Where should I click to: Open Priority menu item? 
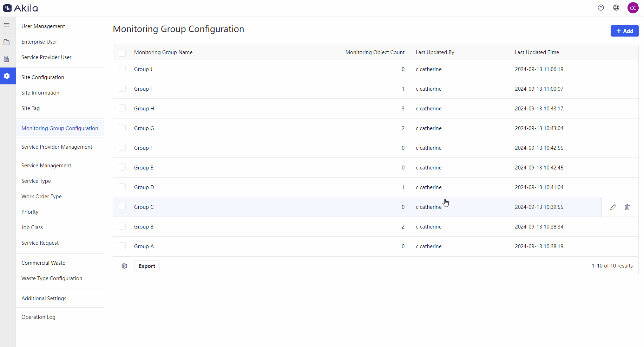[x=30, y=212]
